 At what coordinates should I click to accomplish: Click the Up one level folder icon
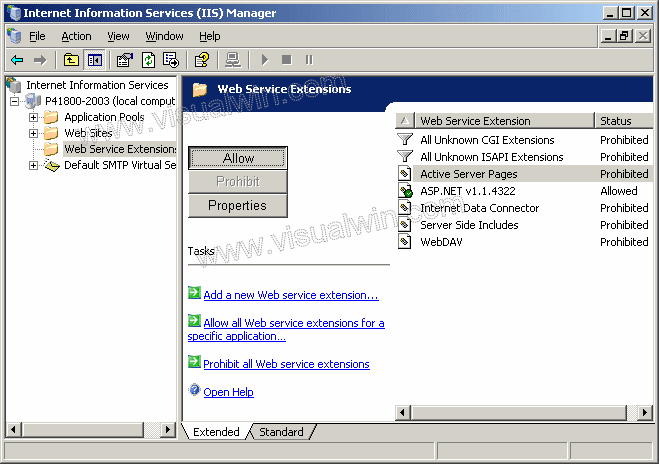click(x=71, y=60)
